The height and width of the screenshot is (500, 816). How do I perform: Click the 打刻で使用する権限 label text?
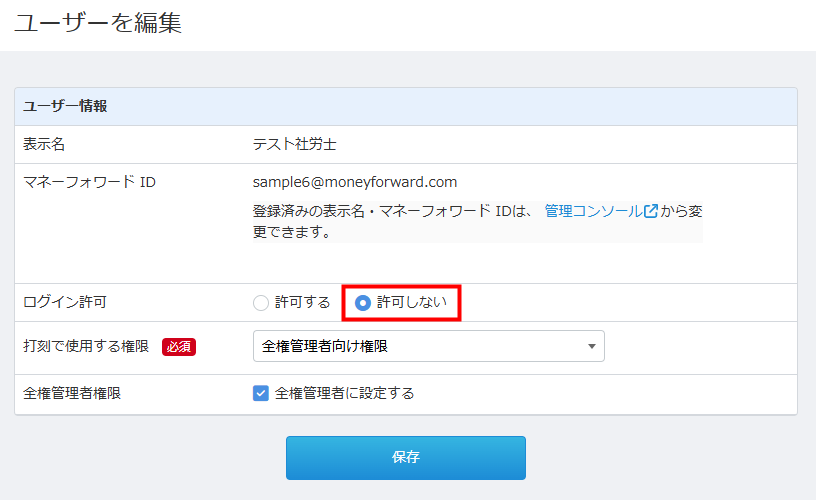86,347
